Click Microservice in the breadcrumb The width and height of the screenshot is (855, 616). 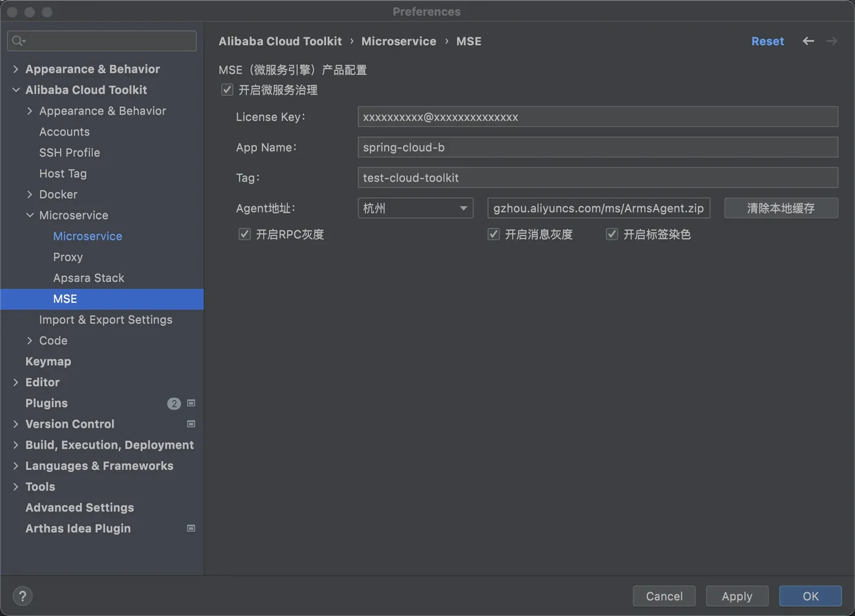[x=399, y=41]
